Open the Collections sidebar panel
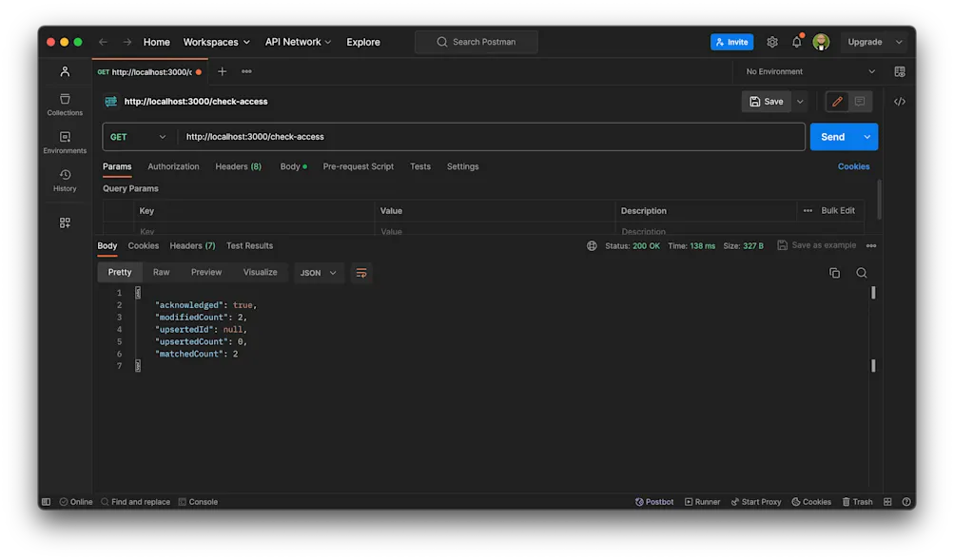The image size is (954, 560). pos(64,105)
